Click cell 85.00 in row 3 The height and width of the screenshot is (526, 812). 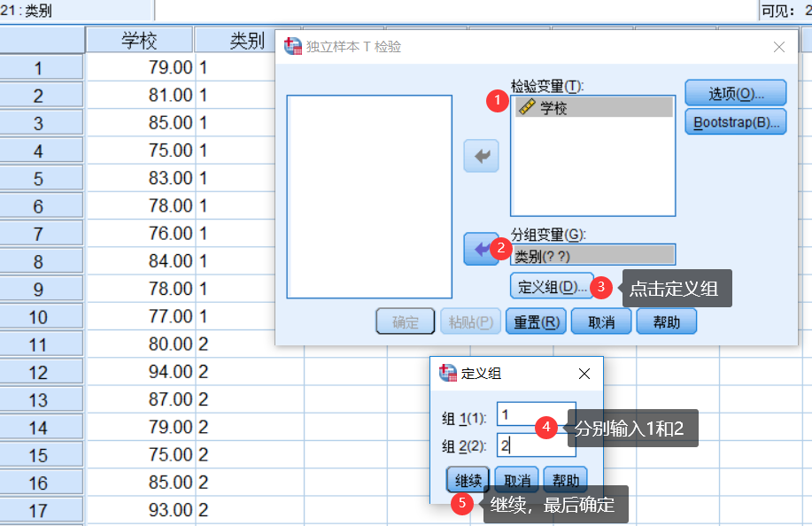[140, 123]
